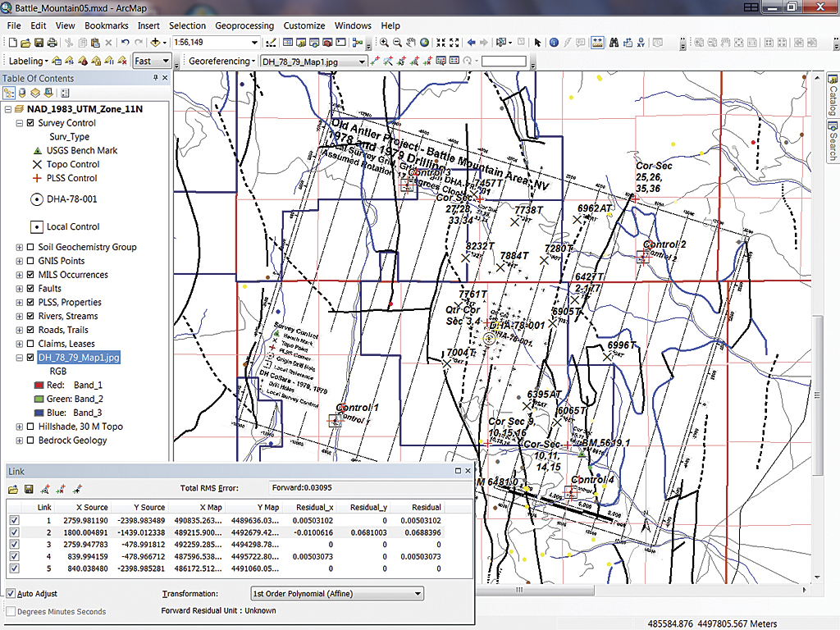Click the Label Manager icon
The width and height of the screenshot is (840, 630).
coord(57,61)
